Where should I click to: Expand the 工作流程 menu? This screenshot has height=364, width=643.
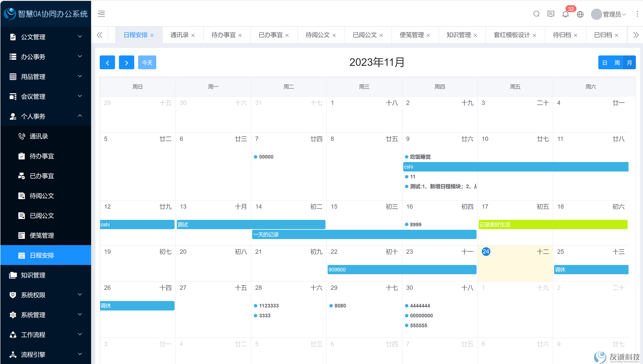(x=46, y=334)
